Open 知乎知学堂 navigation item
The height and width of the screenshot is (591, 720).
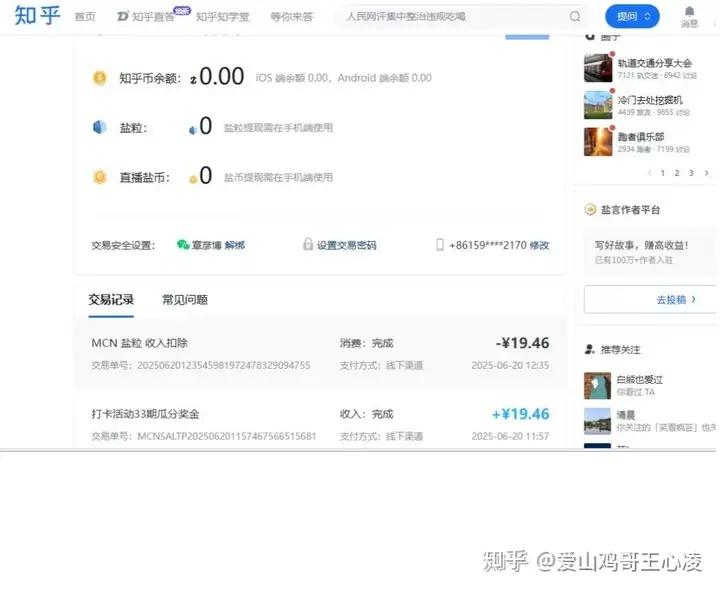tap(222, 17)
